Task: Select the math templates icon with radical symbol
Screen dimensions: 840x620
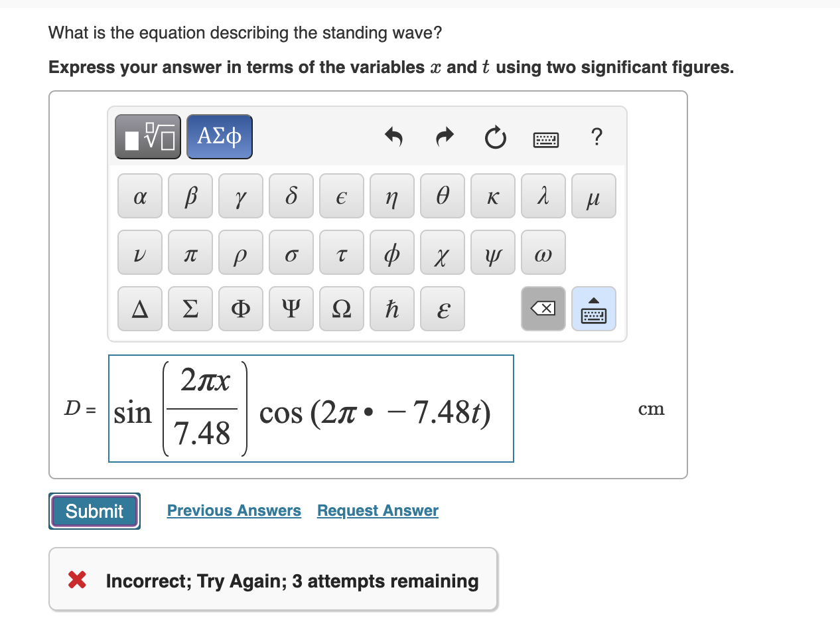Action: point(147,136)
